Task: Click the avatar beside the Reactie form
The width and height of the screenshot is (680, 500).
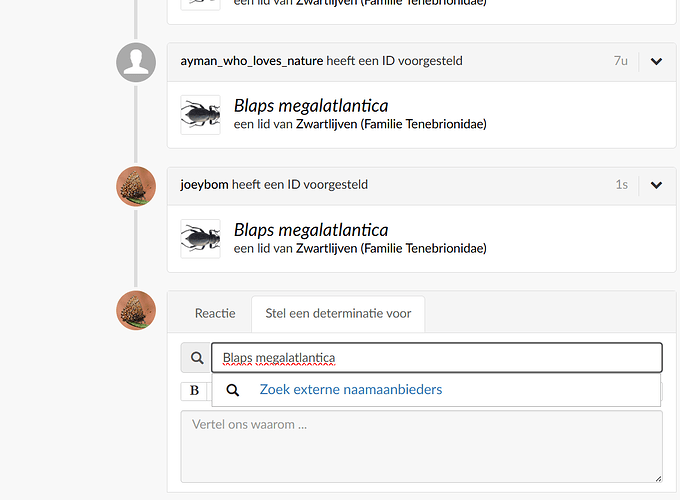Action: click(136, 311)
